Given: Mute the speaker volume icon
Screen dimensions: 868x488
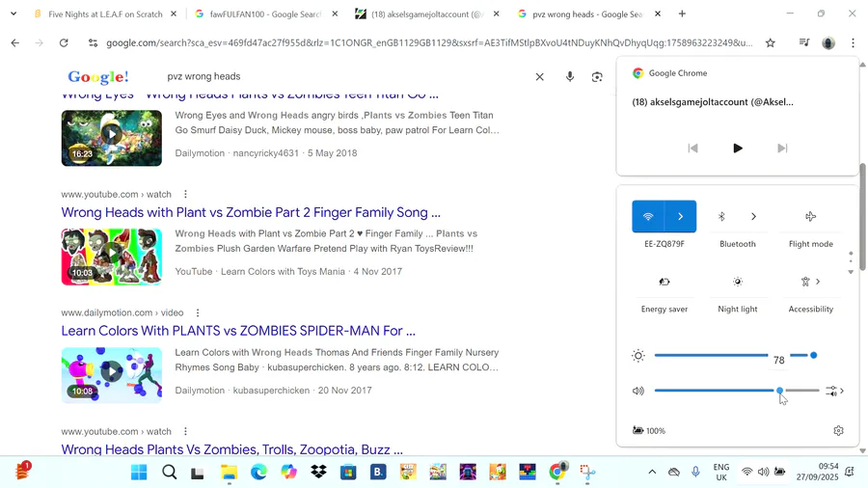Looking at the screenshot, I should click(638, 391).
